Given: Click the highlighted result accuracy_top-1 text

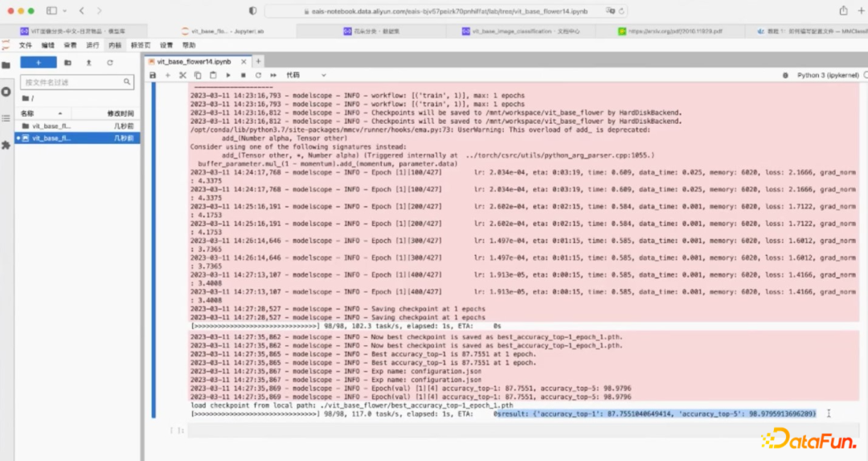Looking at the screenshot, I should tap(656, 414).
